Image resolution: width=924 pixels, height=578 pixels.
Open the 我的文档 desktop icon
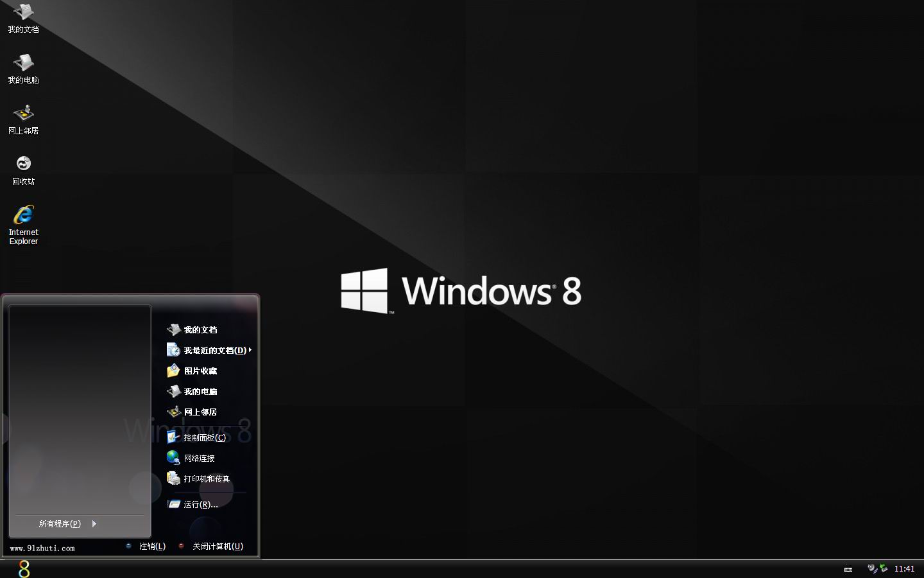pos(23,19)
